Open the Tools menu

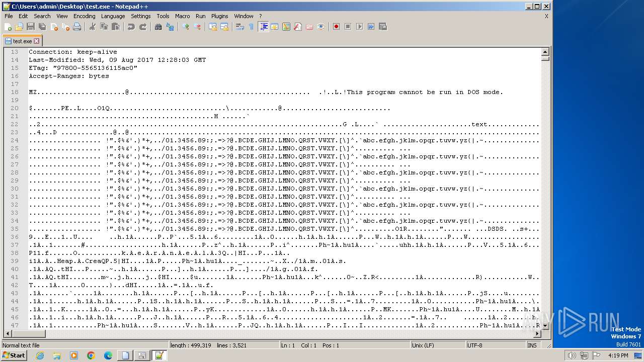[x=163, y=16]
